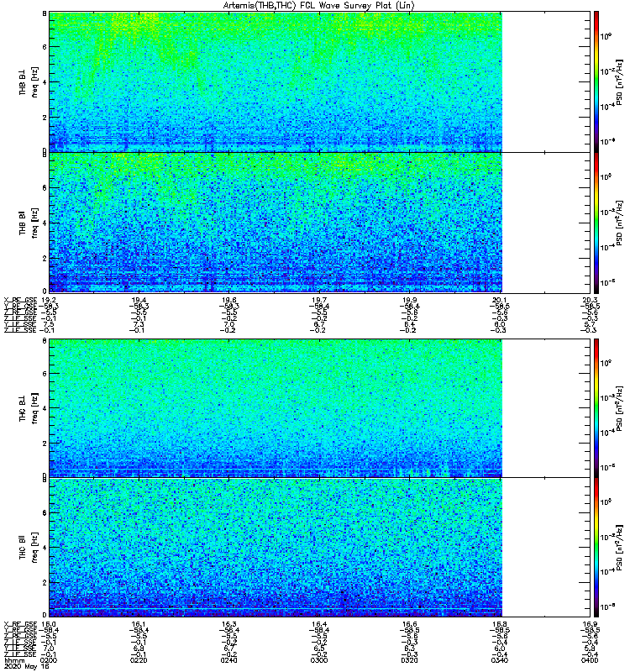
Task: Click the 'THC B⊥ freq [Hz]' axis label
Action: point(29,408)
